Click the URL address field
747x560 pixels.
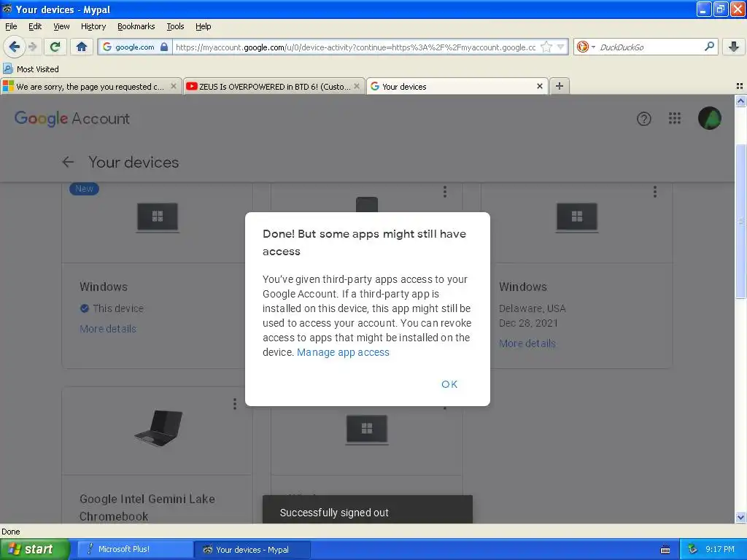point(356,47)
